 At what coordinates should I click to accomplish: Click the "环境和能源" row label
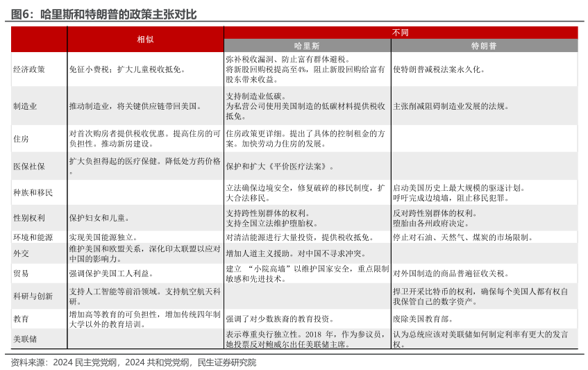pos(33,237)
